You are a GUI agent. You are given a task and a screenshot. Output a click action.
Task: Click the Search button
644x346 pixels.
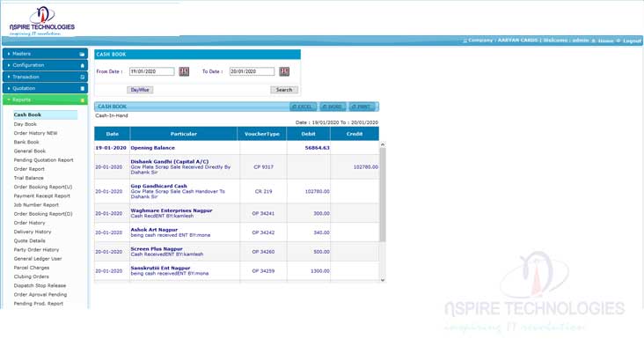coord(284,90)
